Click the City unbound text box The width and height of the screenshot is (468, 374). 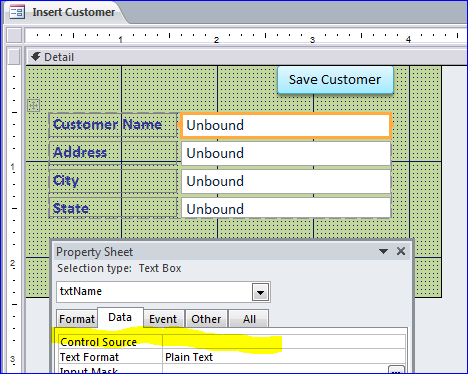click(286, 181)
